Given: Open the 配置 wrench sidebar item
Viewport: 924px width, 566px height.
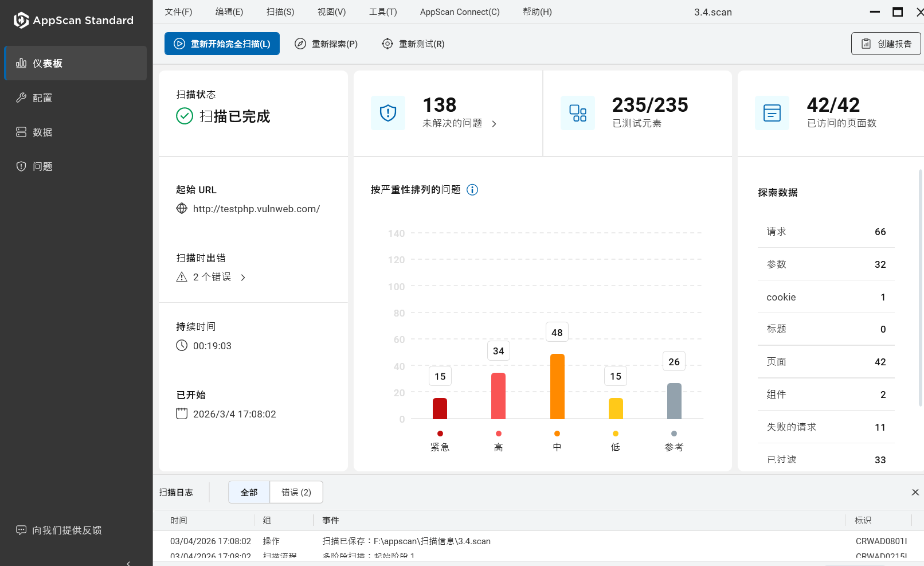Looking at the screenshot, I should tap(75, 97).
